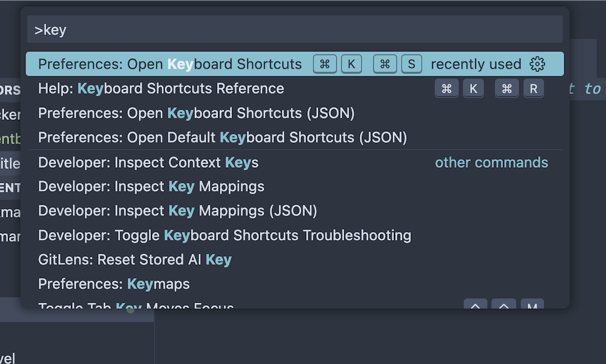This screenshot has height=364, width=606.
Task: Click the ⌘ badge next to Keyboard Shortcuts Reference
Action: [447, 88]
